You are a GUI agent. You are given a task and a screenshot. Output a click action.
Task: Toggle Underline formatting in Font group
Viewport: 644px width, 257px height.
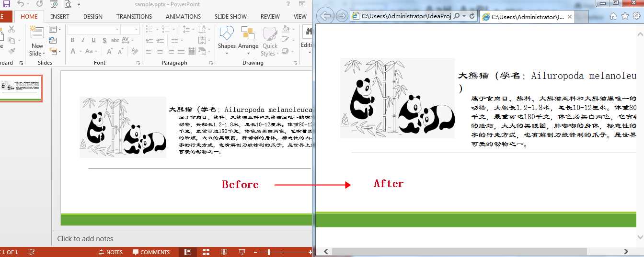click(x=93, y=41)
